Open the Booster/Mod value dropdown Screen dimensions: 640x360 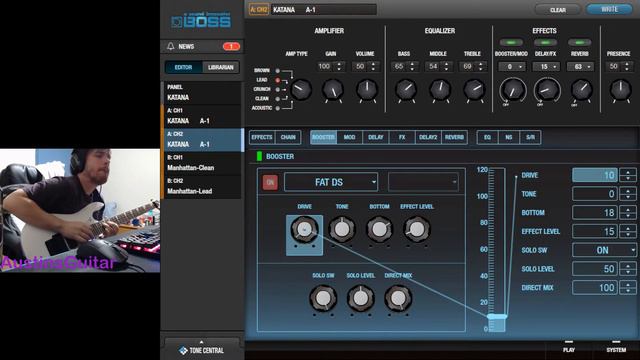point(511,67)
